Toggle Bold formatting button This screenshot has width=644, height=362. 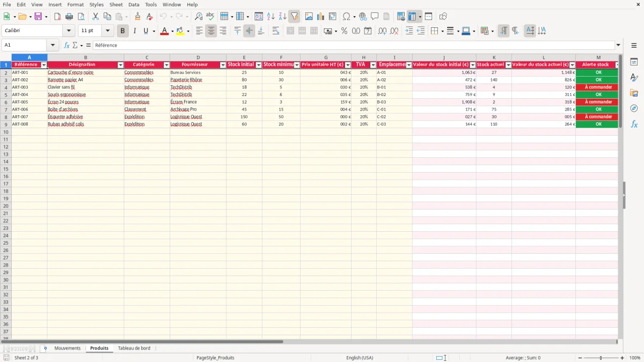point(122,31)
